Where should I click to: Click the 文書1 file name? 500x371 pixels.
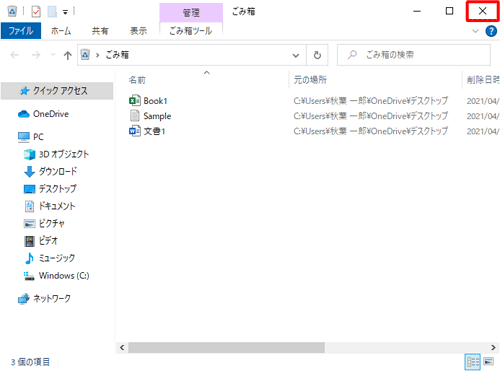pyautogui.click(x=154, y=131)
